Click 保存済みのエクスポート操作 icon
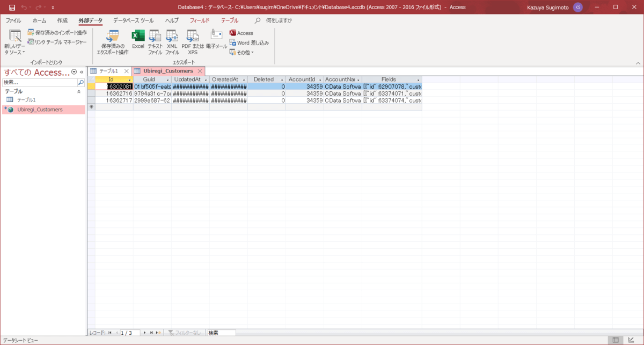 click(112, 42)
